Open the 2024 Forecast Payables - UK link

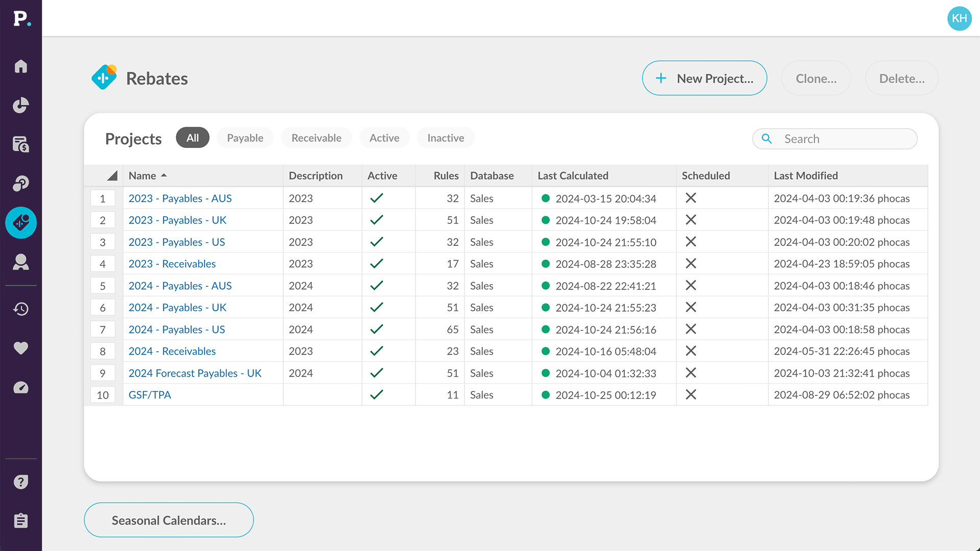pos(195,373)
